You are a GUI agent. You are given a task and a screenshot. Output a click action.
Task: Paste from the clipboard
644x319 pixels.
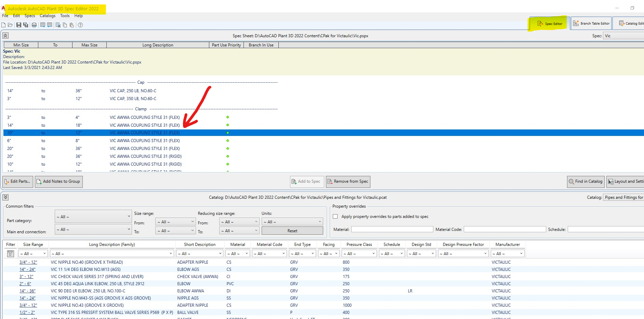[71, 25]
